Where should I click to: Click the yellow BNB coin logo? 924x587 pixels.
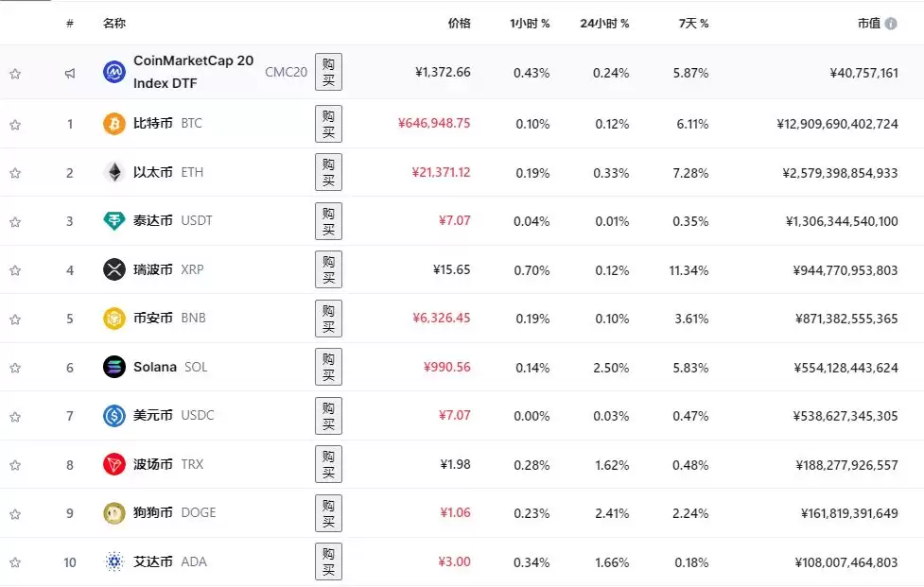[113, 319]
